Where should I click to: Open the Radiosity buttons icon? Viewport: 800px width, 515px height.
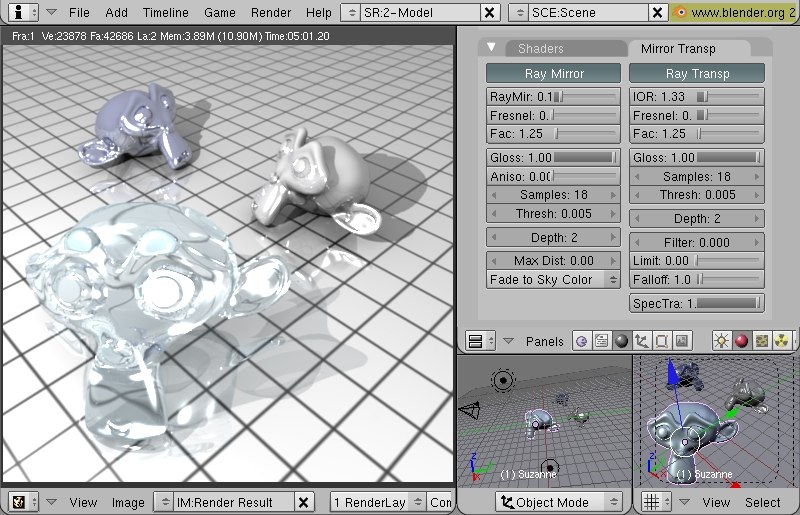782,341
